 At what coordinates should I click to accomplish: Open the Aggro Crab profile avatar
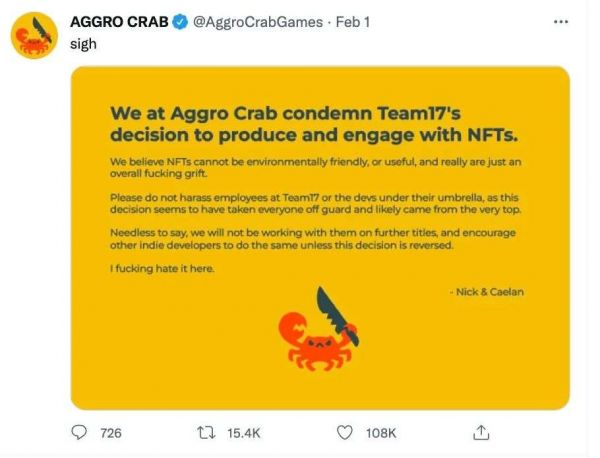pos(33,35)
